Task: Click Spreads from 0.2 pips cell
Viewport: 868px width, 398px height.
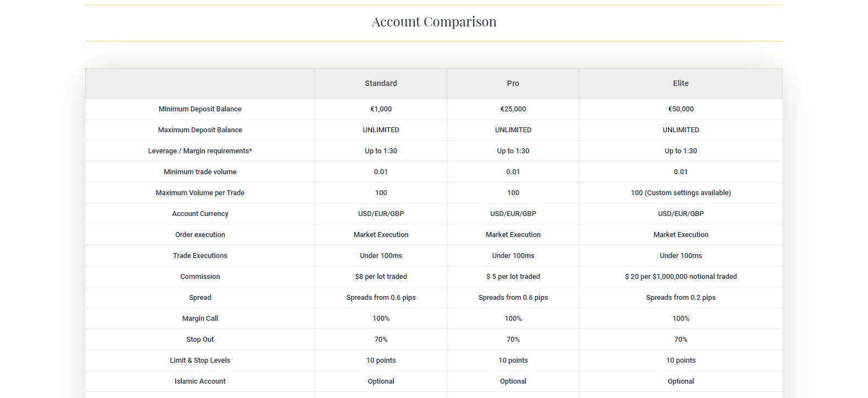Action: (681, 298)
